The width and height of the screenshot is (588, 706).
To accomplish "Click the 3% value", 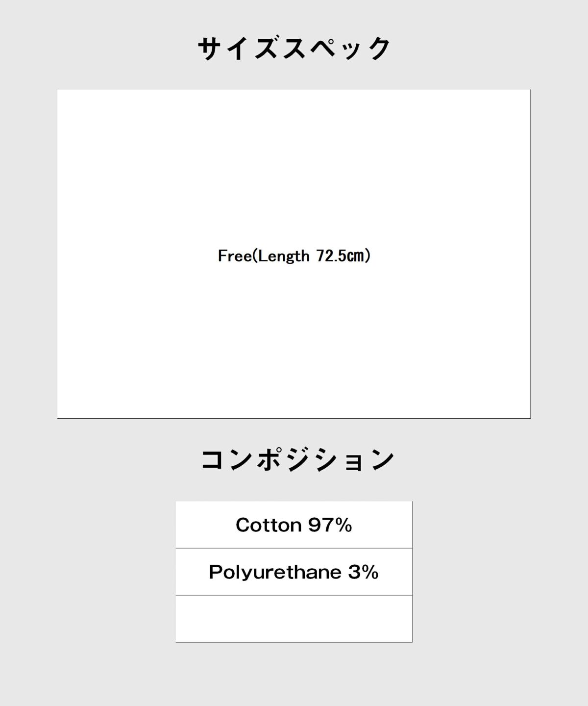I will click(364, 572).
